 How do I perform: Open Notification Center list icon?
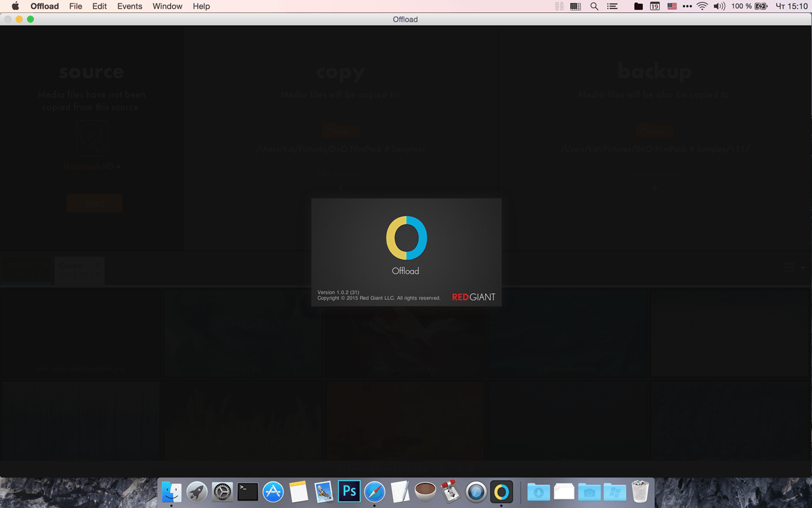click(x=612, y=6)
